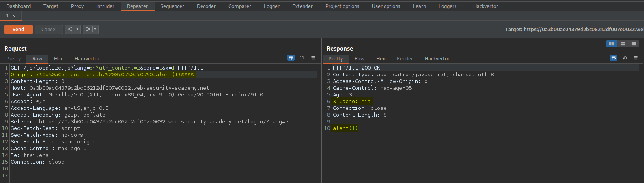Switch response view to Pretty
Screen dimensions: 644x183
pyautogui.click(x=336, y=58)
